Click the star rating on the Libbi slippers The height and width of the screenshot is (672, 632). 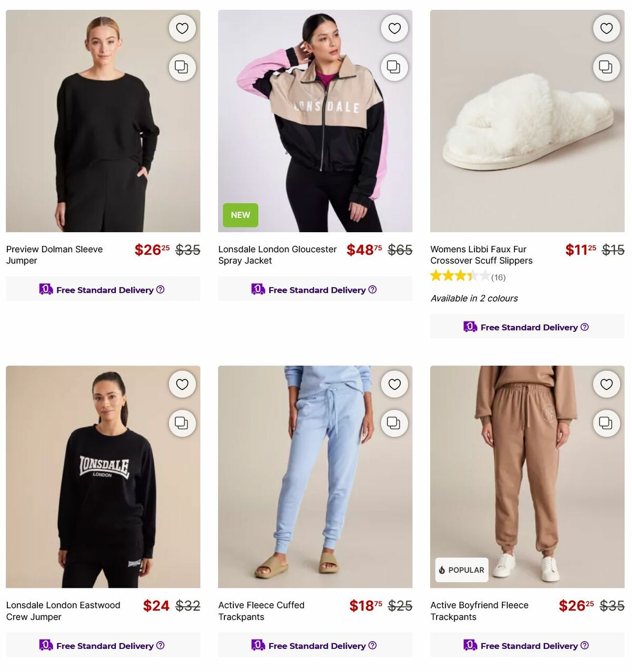(x=459, y=275)
